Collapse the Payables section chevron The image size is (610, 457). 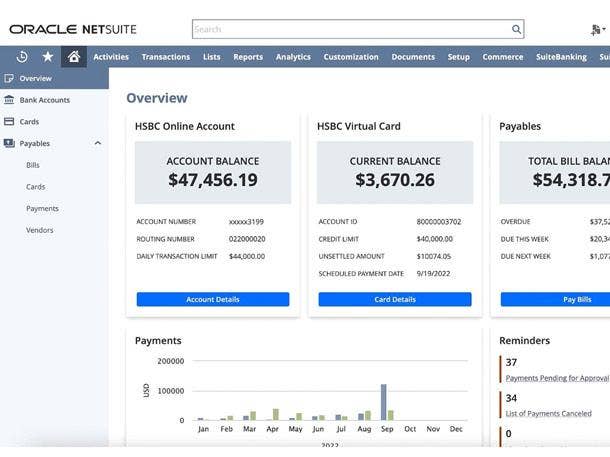[97, 143]
